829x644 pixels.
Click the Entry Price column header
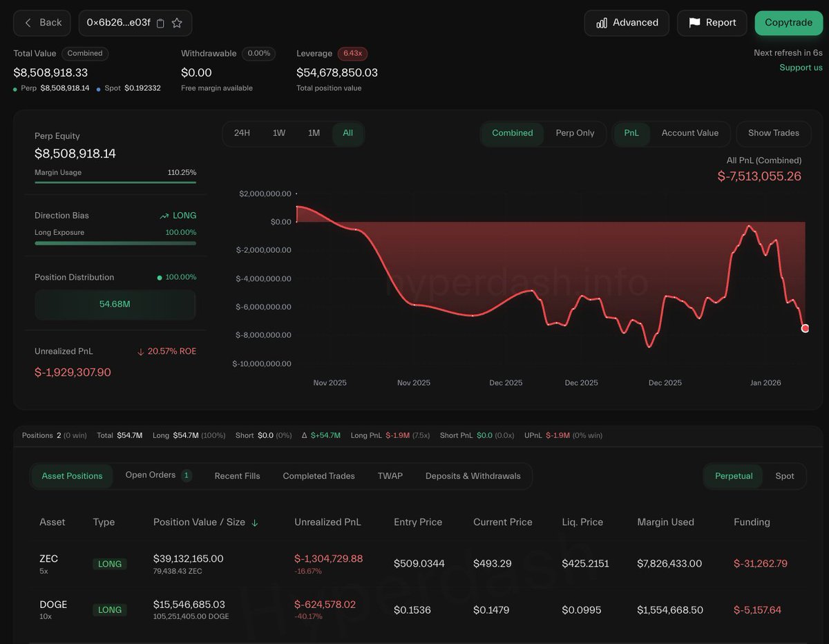[x=418, y=522]
